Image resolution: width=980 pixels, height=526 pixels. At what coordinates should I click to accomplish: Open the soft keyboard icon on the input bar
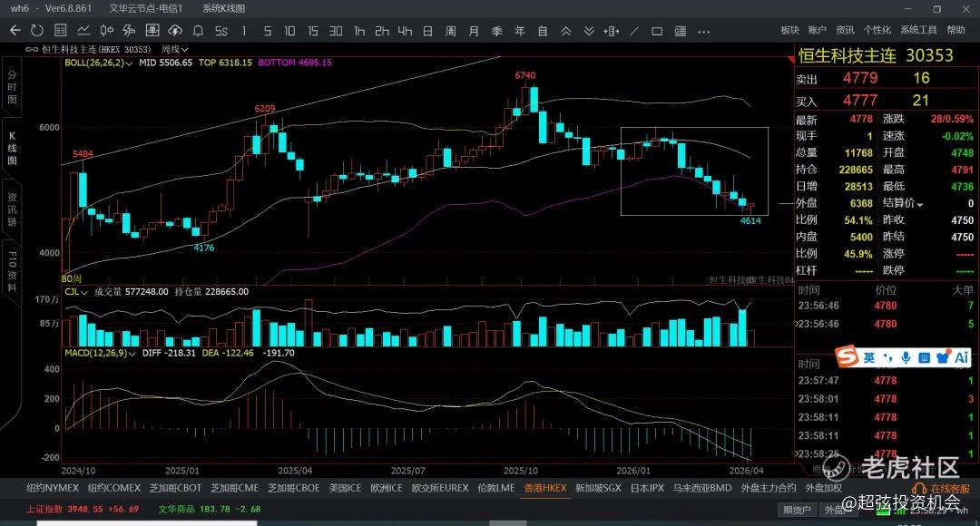tap(925, 357)
